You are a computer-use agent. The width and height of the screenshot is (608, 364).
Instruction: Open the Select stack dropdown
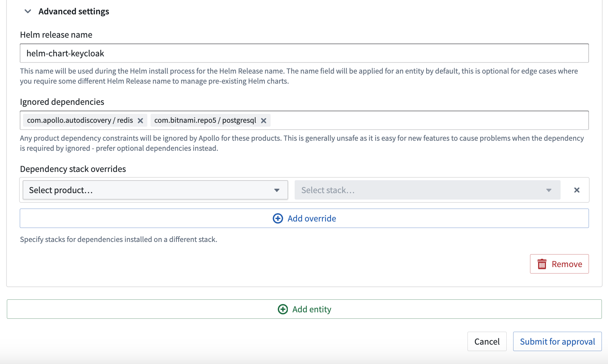[x=428, y=190]
